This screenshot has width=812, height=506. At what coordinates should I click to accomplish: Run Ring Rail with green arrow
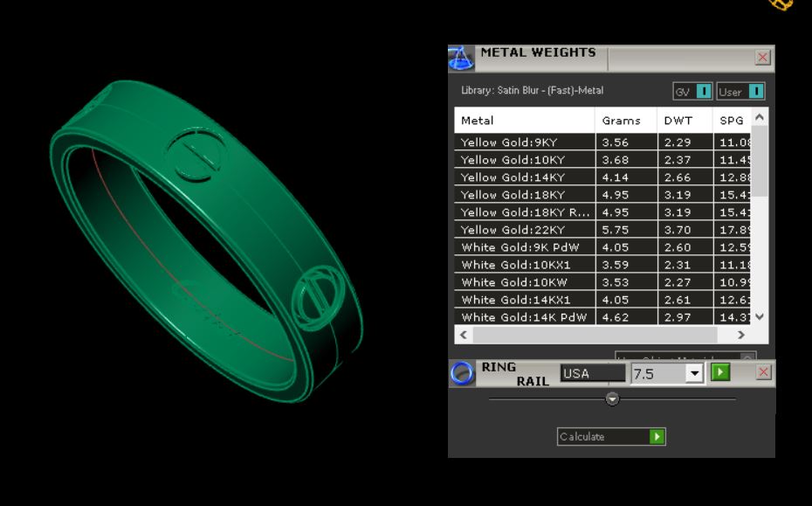tap(719, 372)
